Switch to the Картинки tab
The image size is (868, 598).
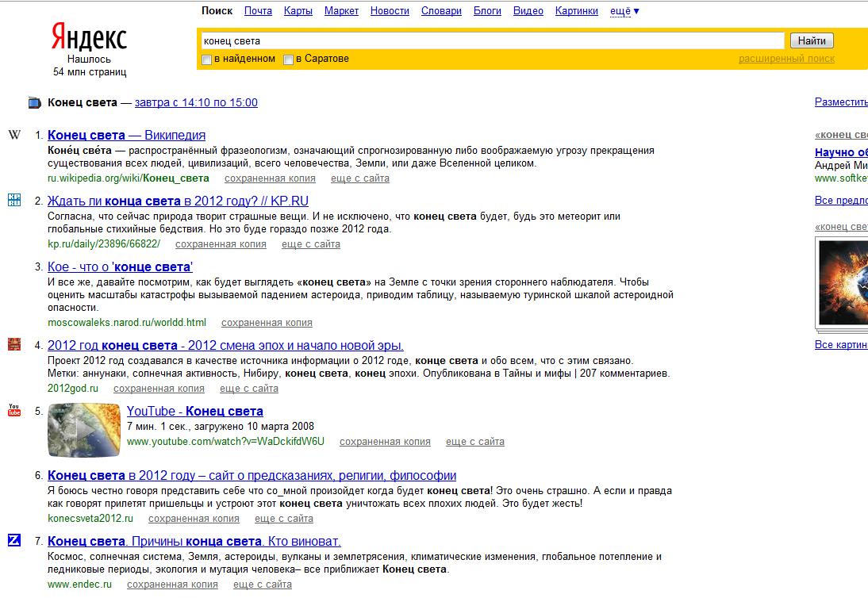(577, 11)
